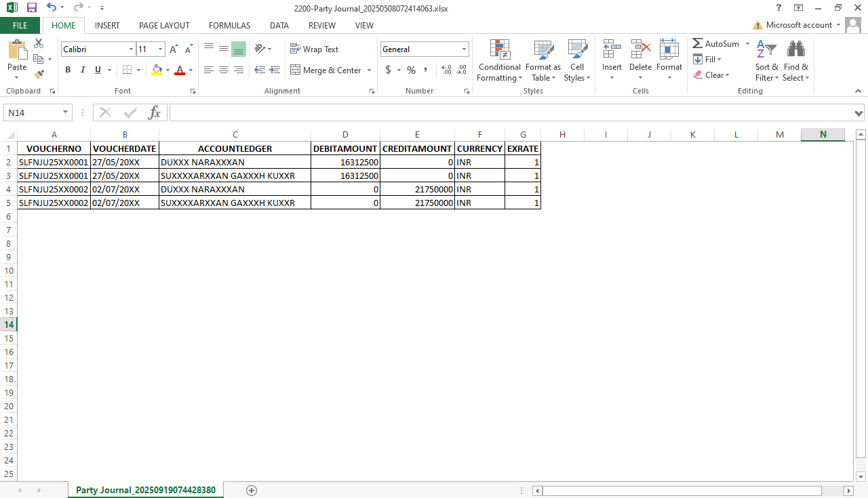
Task: Switch to the PAGE LAYOUT tab
Action: point(164,26)
